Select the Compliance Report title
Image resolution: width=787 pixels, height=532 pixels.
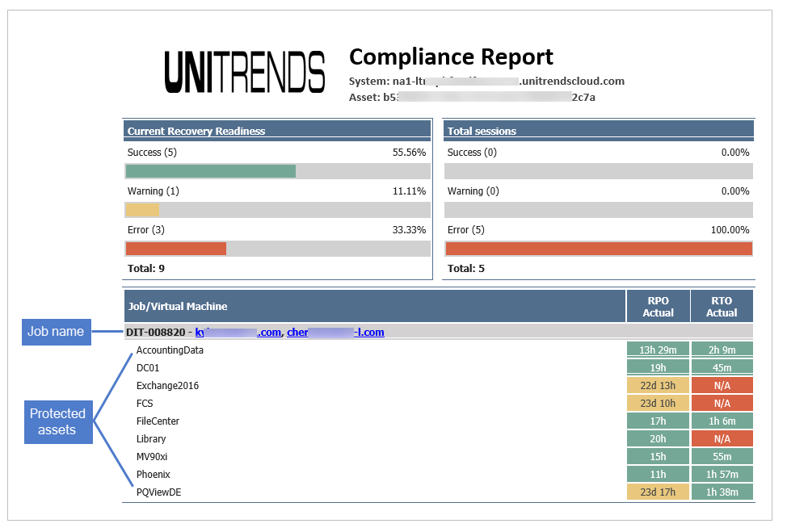point(451,57)
